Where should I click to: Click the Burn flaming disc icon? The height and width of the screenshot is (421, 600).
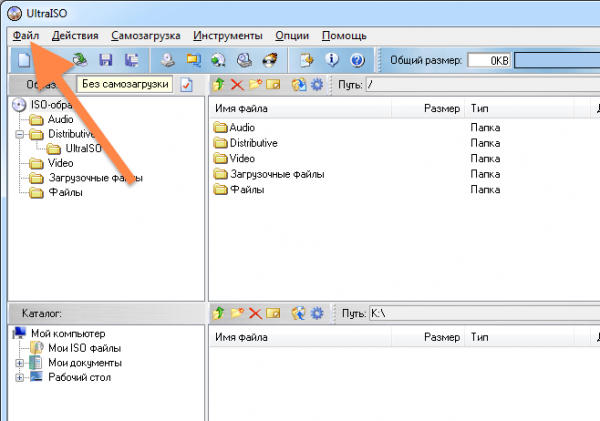tap(270, 60)
